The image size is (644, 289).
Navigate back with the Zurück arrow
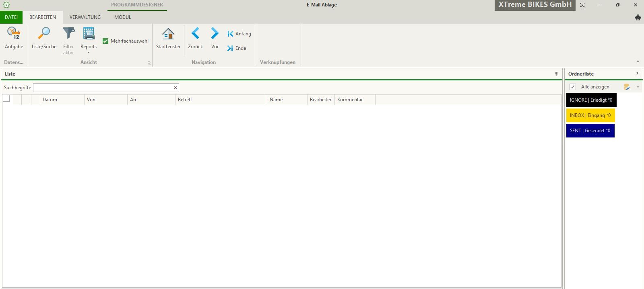195,34
